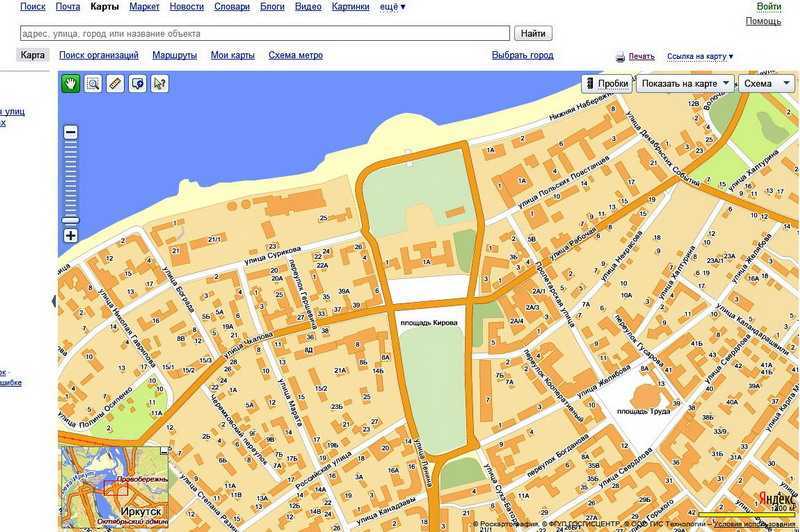
Task: Click the zoom level slider handle
Action: point(70,220)
